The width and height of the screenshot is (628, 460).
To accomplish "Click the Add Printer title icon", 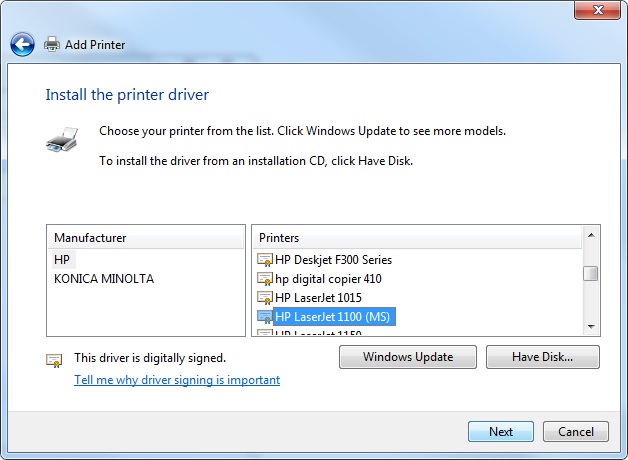I will click(x=52, y=44).
